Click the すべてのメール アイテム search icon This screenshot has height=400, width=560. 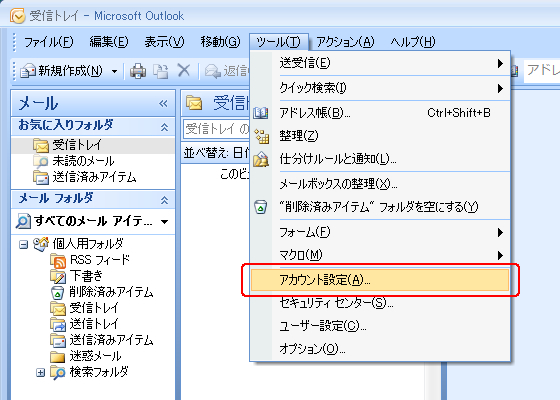(23, 221)
